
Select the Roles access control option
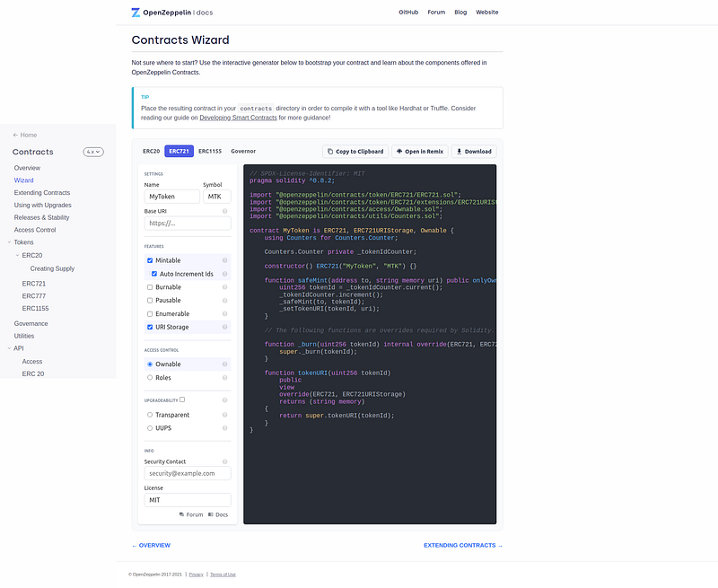150,378
